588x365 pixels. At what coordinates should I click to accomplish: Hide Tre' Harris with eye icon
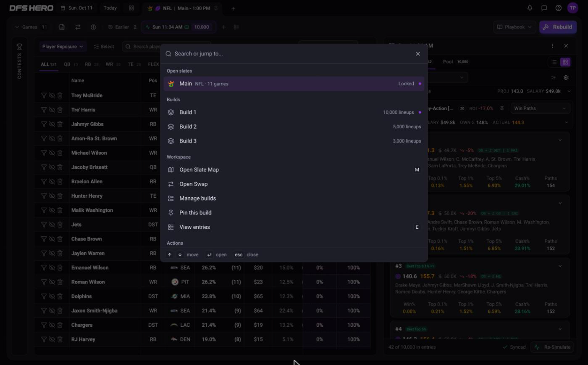[x=52, y=110]
